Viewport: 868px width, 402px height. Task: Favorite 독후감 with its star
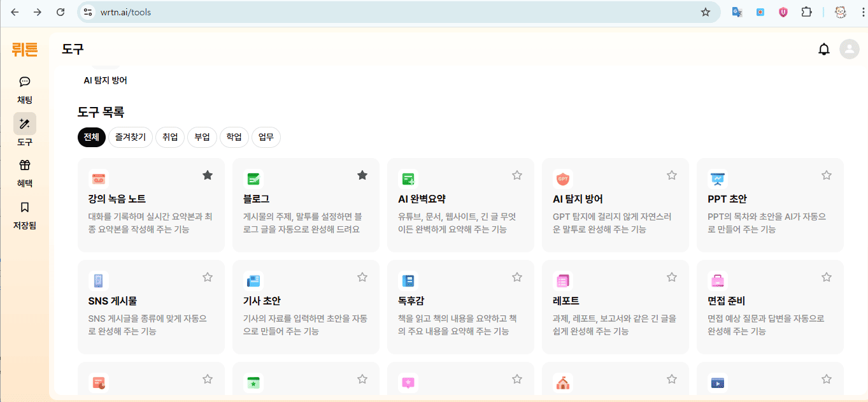[517, 277]
